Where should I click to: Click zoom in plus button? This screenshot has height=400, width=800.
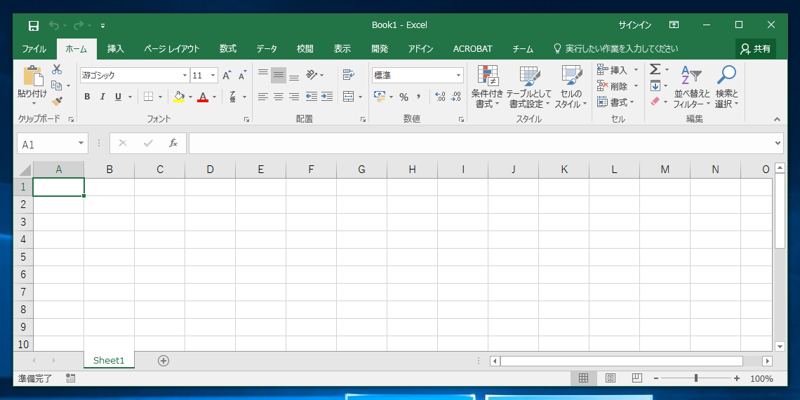click(x=736, y=379)
